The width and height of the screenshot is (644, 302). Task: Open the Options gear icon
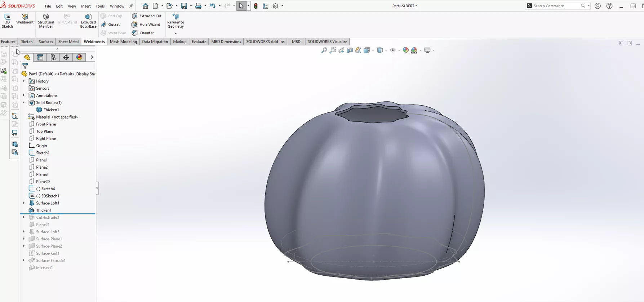(275, 6)
